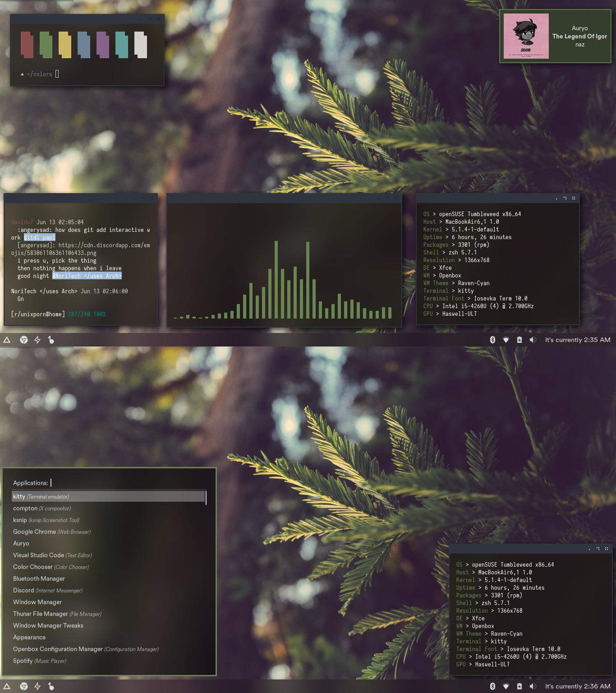Launch Google Chrome from the taskbar
The height and width of the screenshot is (693, 616).
click(23, 340)
